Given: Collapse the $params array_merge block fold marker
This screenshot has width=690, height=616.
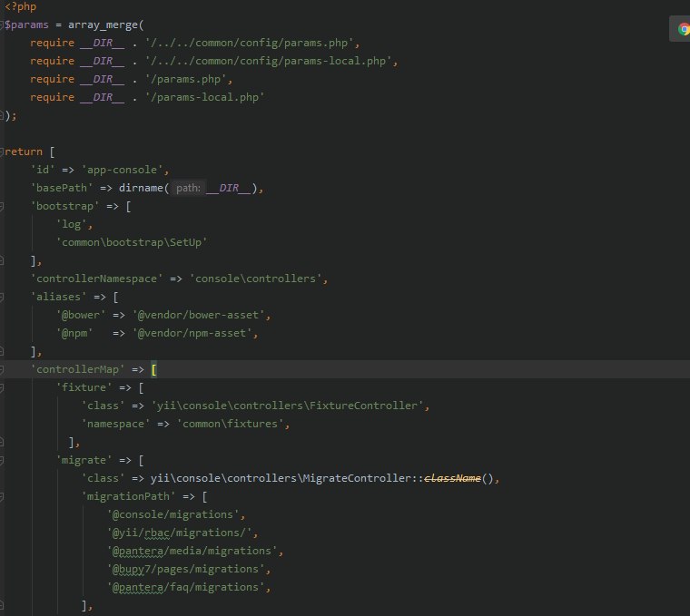Looking at the screenshot, I should coord(1,25).
